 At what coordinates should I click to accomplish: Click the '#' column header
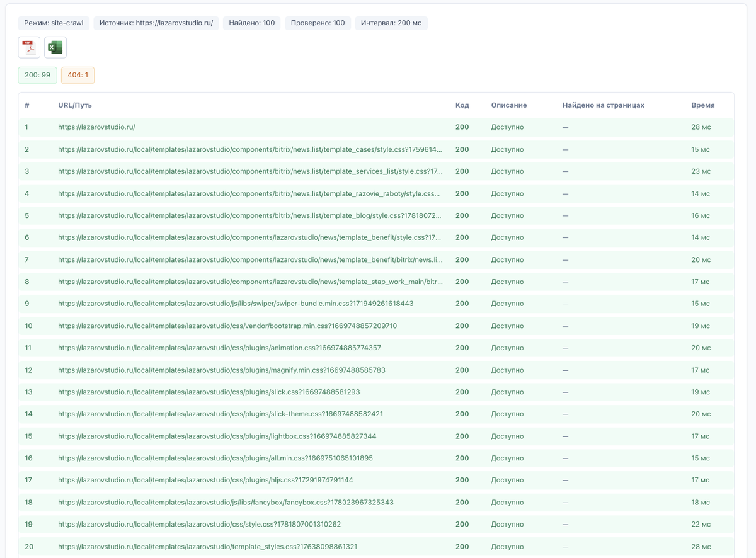pyautogui.click(x=27, y=105)
